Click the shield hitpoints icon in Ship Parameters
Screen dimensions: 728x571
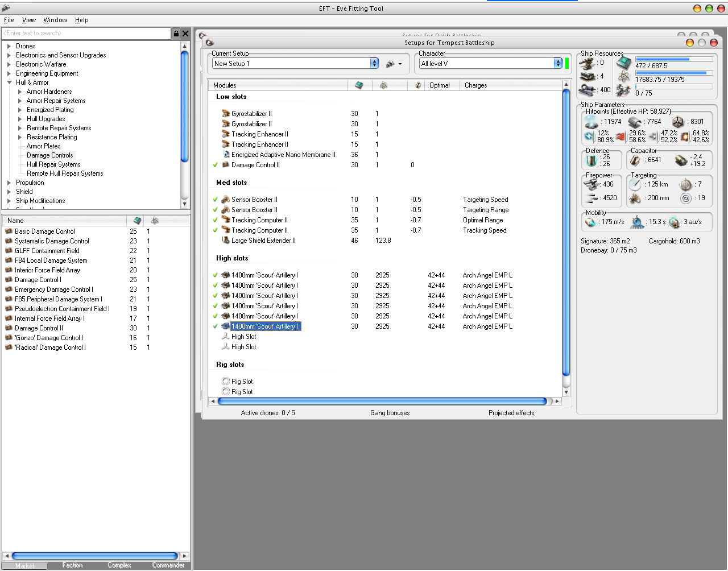click(592, 122)
